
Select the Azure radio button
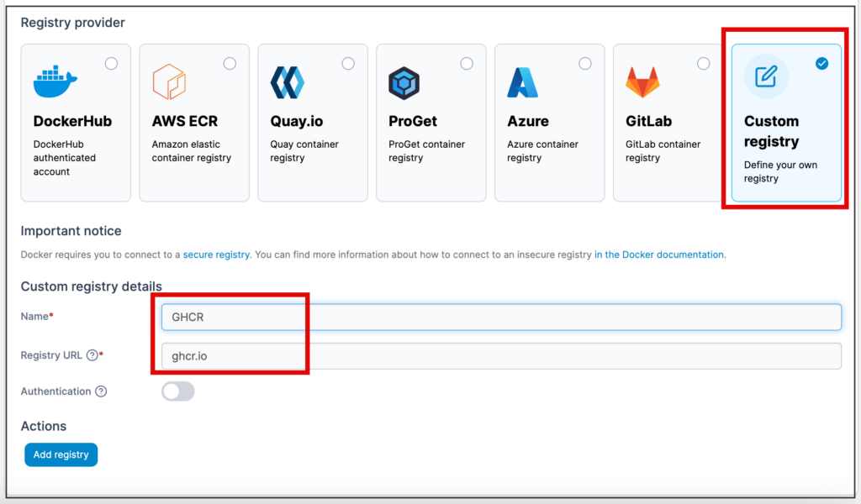pyautogui.click(x=585, y=64)
